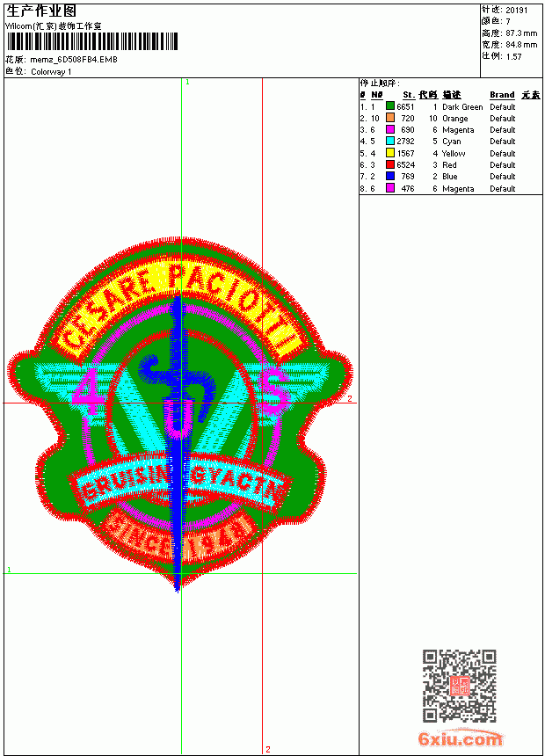Image resolution: width=545 pixels, height=756 pixels.
Task: Click the stitch count 720
Action: [x=408, y=118]
